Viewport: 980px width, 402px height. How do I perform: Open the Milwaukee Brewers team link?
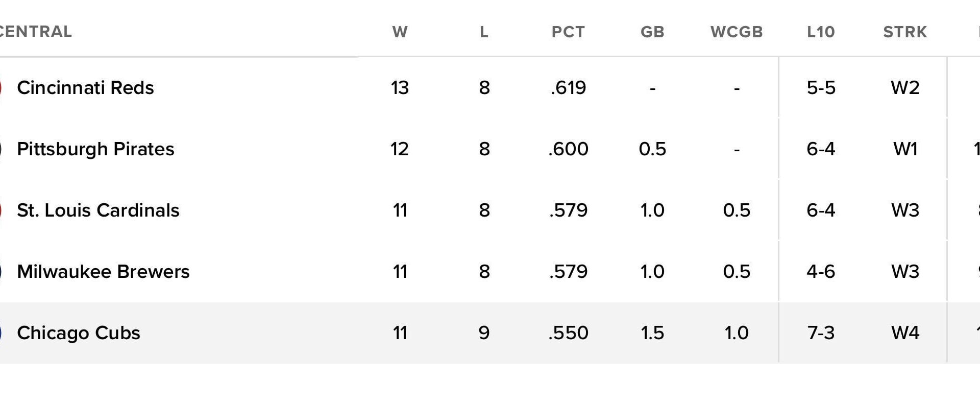[x=103, y=272]
